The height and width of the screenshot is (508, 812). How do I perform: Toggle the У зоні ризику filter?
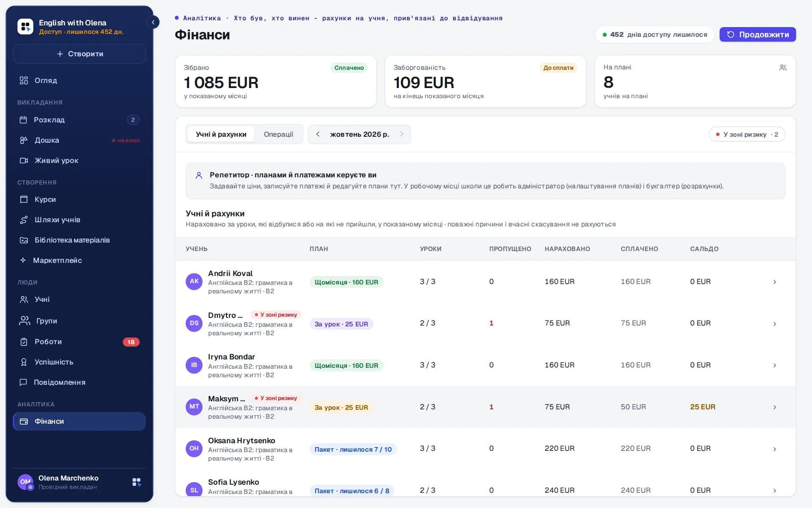click(747, 134)
